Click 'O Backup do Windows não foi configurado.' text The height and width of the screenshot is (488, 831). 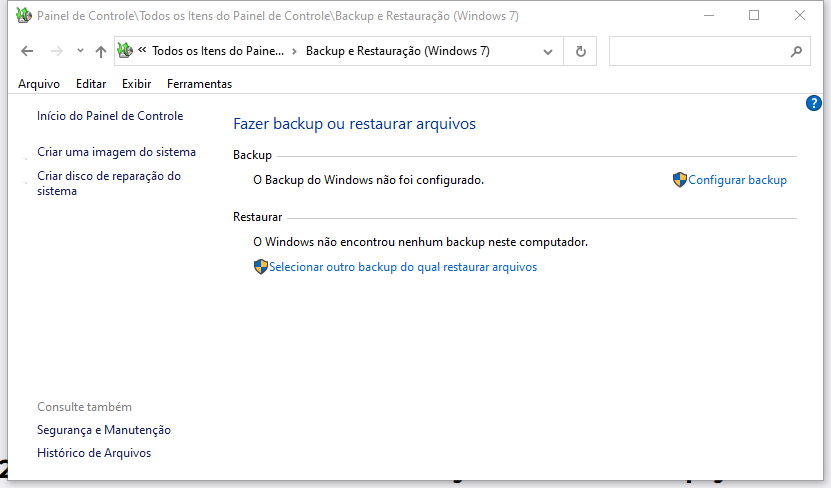pyautogui.click(x=368, y=180)
